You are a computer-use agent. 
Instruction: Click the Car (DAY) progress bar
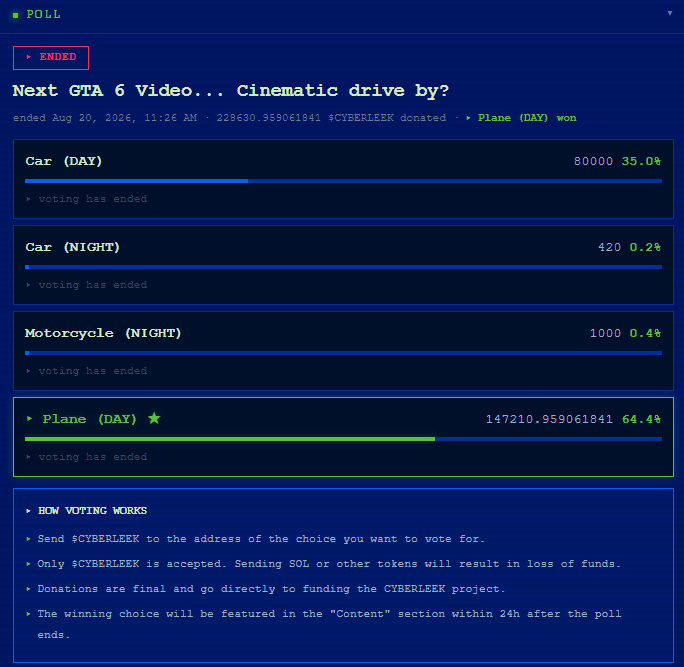click(x=343, y=181)
